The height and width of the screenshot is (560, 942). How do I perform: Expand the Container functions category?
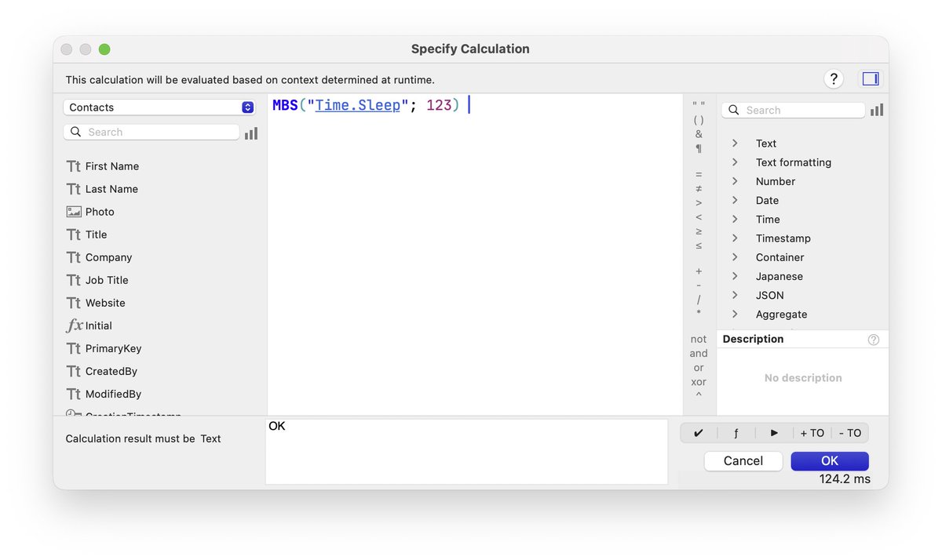736,257
